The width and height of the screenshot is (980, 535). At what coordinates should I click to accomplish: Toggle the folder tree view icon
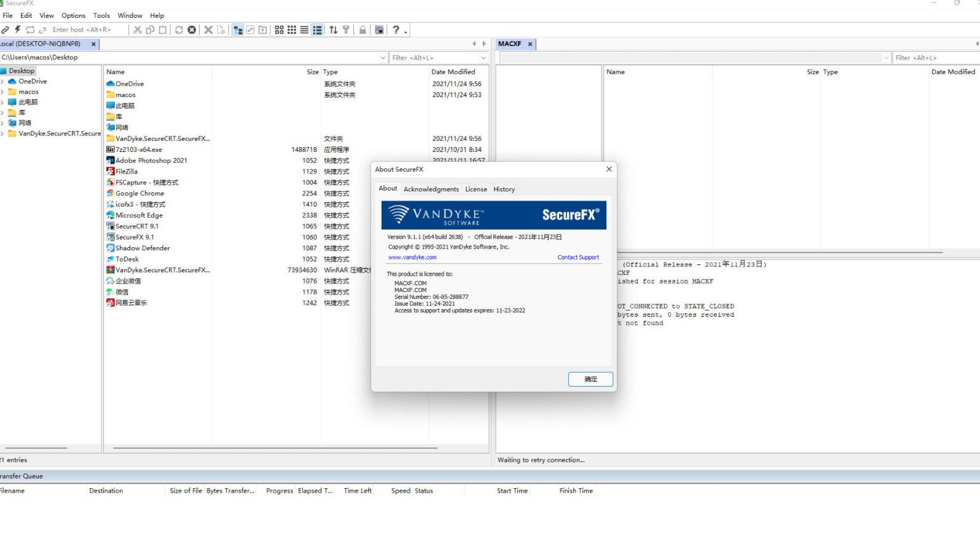pos(238,30)
